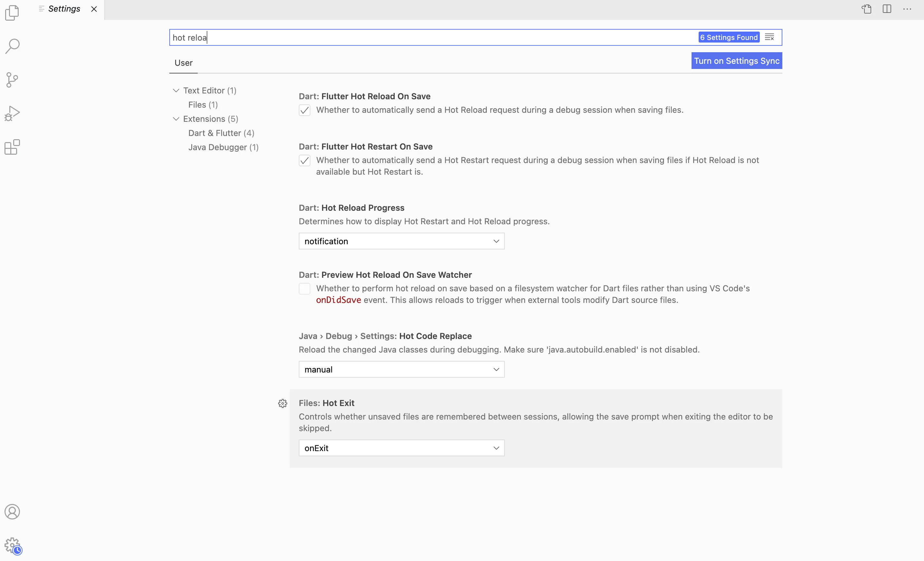Viewport: 924px width, 561px height.
Task: Open the Explorer view icon
Action: [x=12, y=13]
